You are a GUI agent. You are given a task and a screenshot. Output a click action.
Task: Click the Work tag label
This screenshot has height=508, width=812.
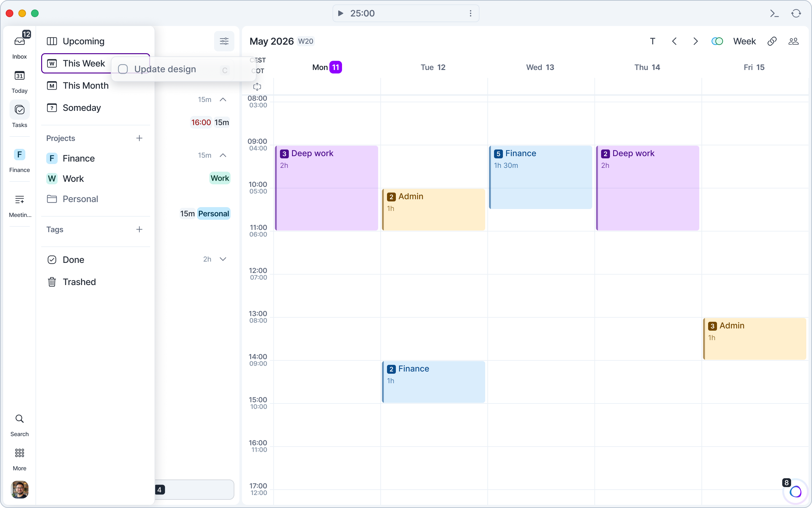(x=220, y=178)
